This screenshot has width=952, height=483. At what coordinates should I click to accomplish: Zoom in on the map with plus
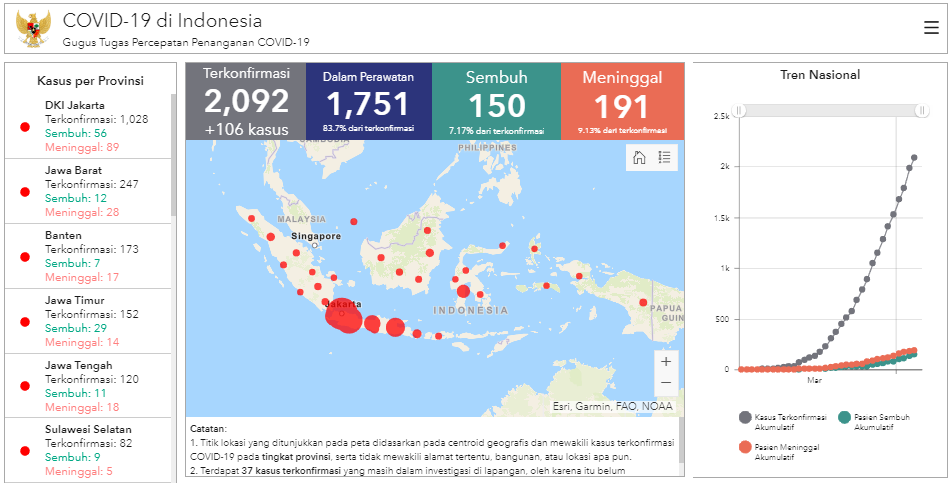(x=666, y=362)
